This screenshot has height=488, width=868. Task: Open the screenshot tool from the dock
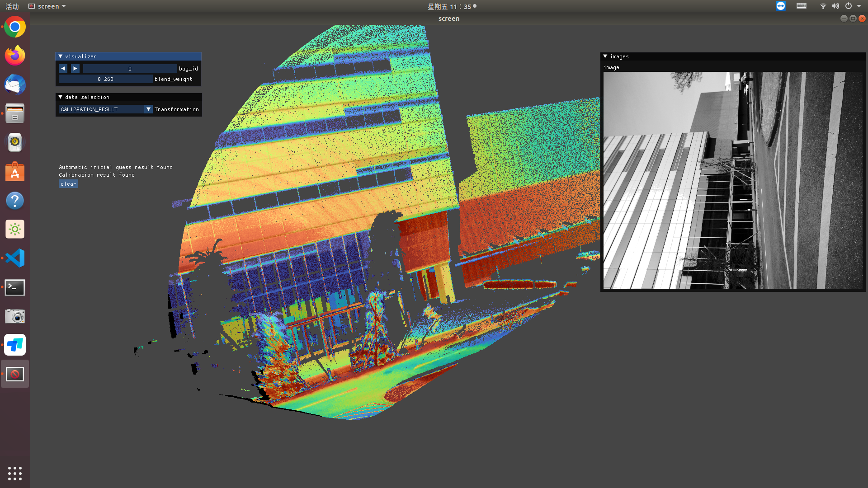(14, 316)
